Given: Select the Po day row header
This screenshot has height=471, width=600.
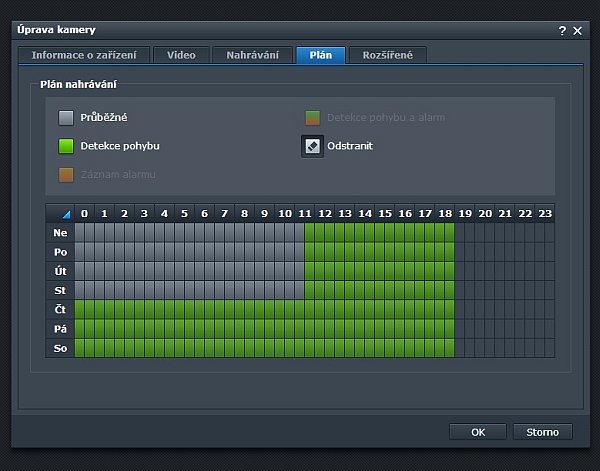Looking at the screenshot, I should pyautogui.click(x=60, y=252).
